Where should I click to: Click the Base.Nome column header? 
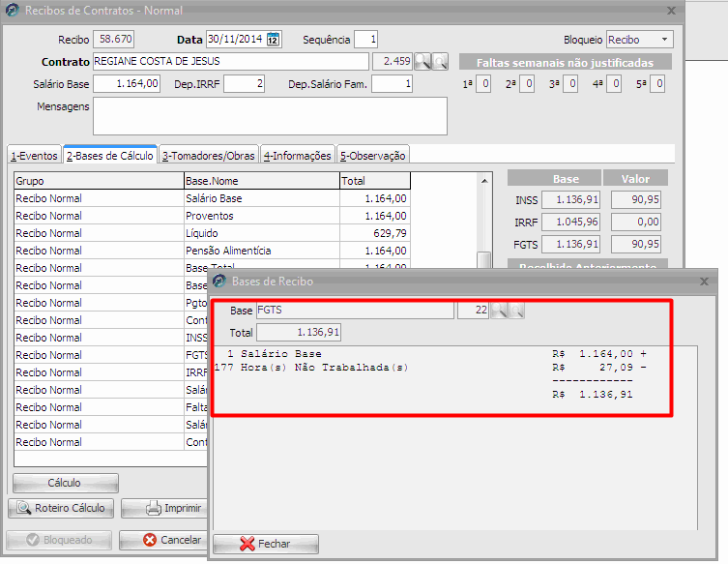tap(262, 181)
